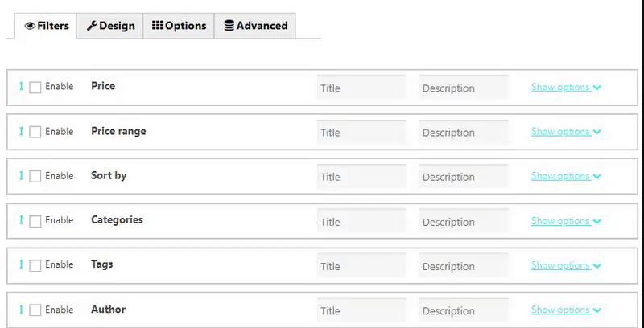The image size is (644, 328).
Task: Click Show options link for Categories
Action: click(566, 221)
